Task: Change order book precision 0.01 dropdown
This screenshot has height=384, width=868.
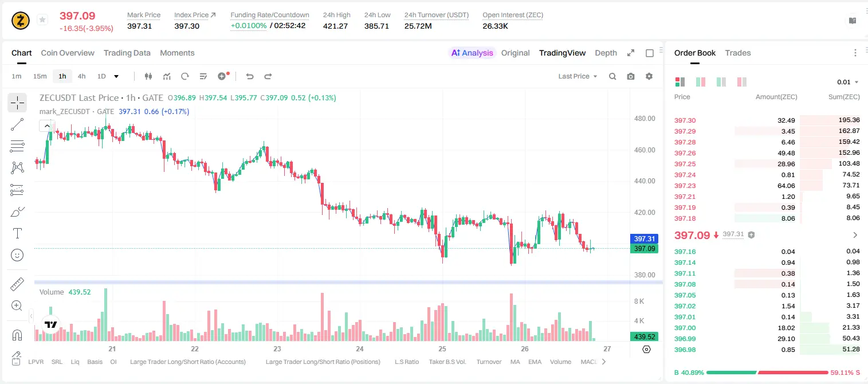Action: [x=848, y=82]
